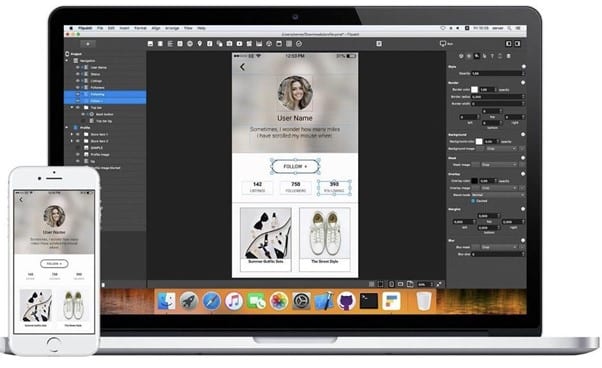Toggle visibility of Listings layer
This screenshot has width=602, height=368.
coord(78,81)
